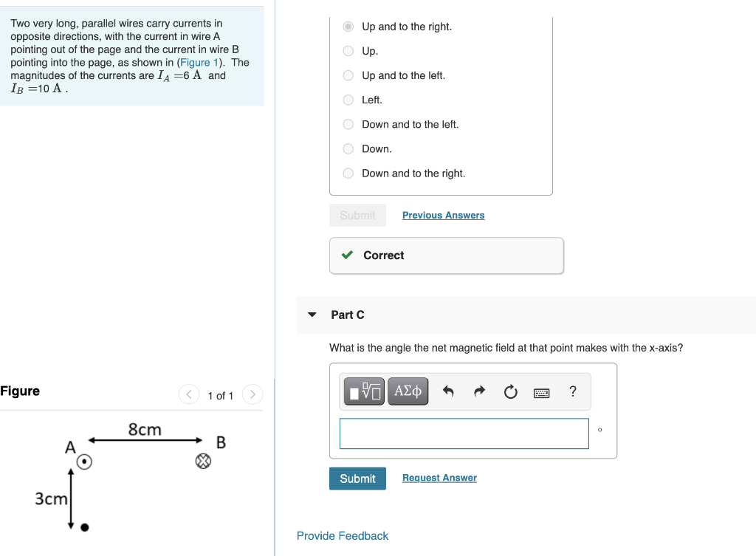
Task: Open the Figure 1 link in problem text
Action: [199, 63]
